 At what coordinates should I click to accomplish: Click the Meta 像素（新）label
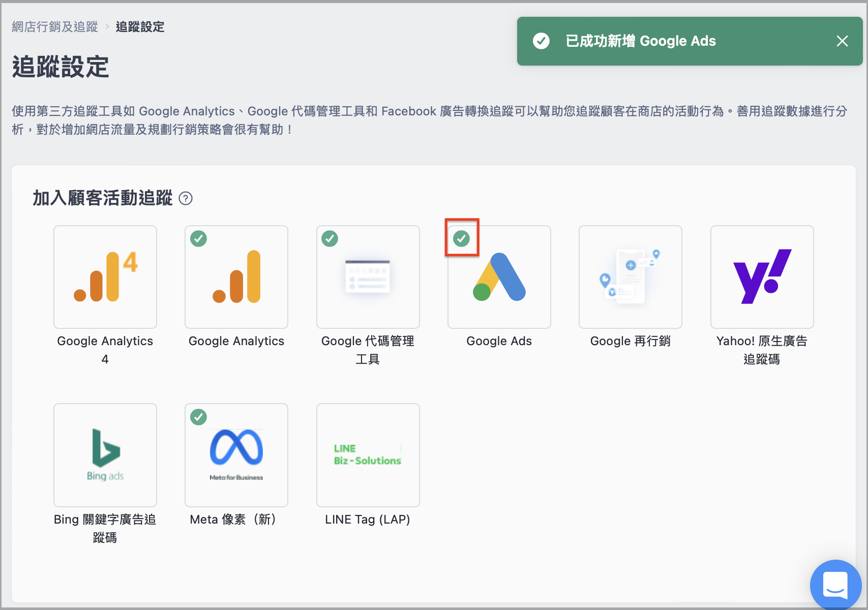pyautogui.click(x=234, y=520)
